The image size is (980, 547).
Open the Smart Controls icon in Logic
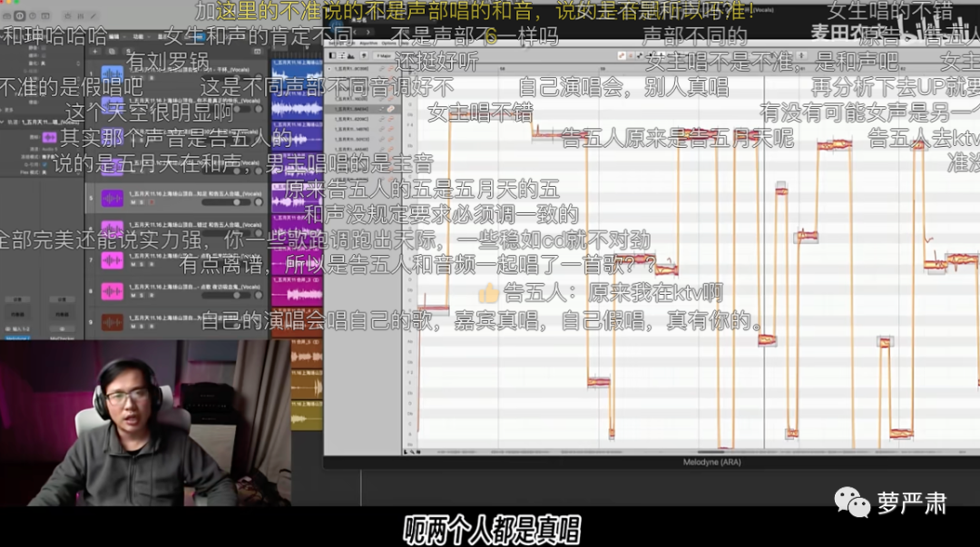pos(67,15)
